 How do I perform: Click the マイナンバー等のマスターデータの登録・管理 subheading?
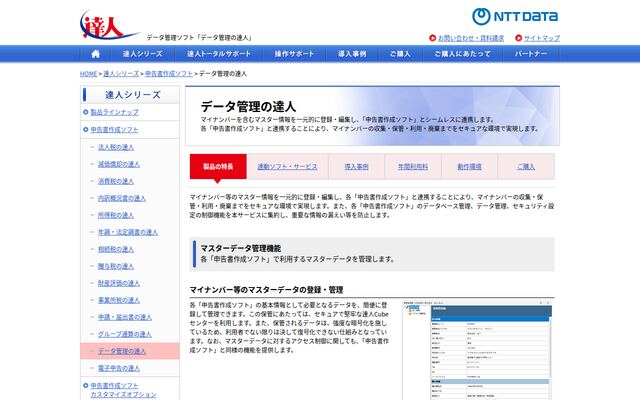click(x=266, y=290)
